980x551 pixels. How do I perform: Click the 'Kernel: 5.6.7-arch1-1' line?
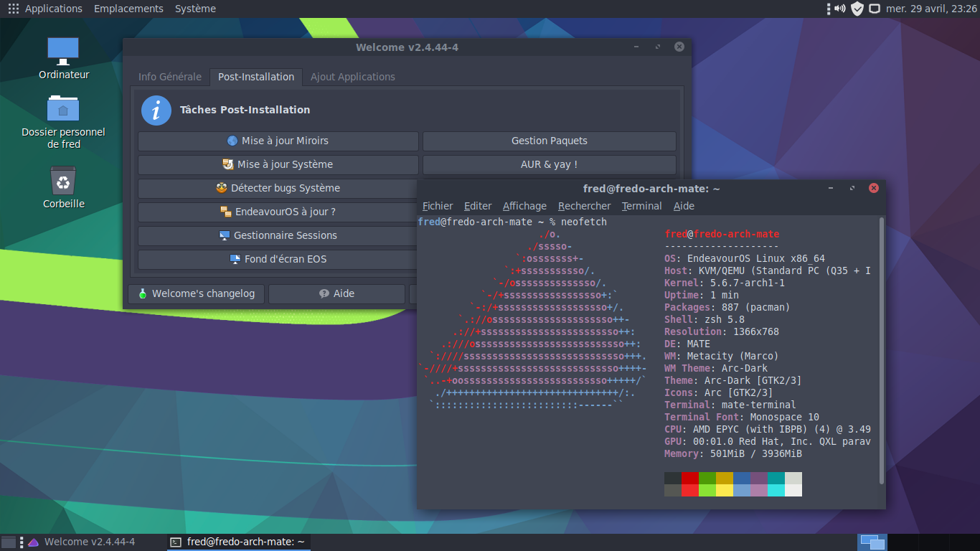point(725,283)
